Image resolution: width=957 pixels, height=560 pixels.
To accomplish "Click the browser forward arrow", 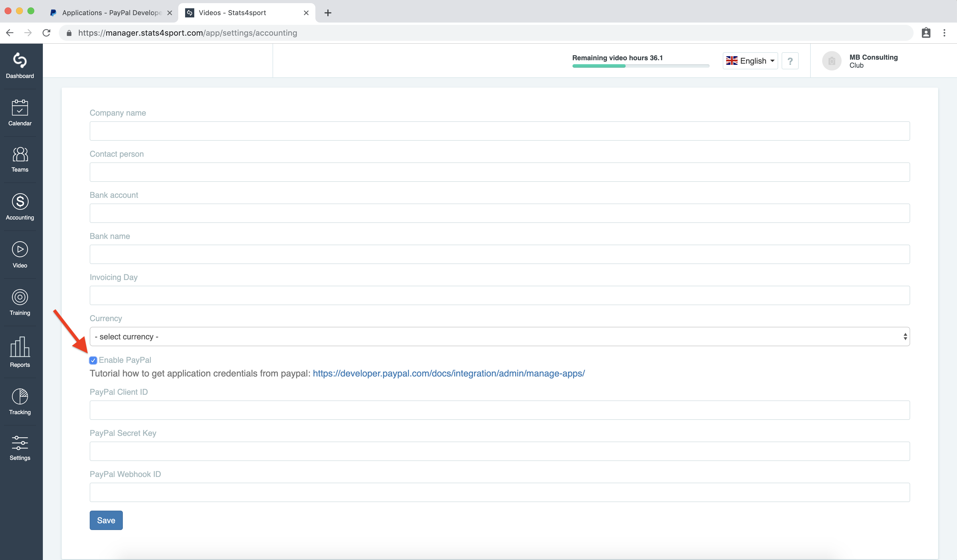I will coord(28,33).
